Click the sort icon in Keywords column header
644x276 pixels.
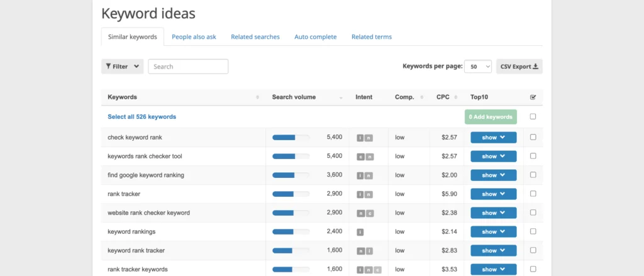point(257,97)
